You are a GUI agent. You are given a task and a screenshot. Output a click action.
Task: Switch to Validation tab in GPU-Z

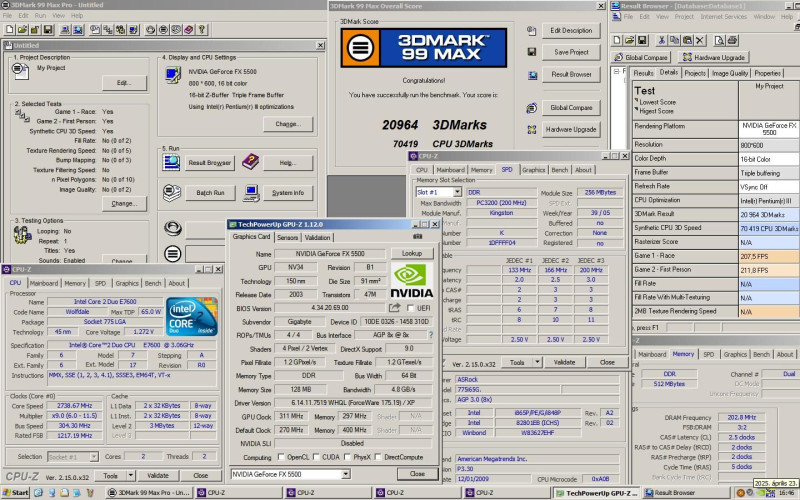[317, 237]
